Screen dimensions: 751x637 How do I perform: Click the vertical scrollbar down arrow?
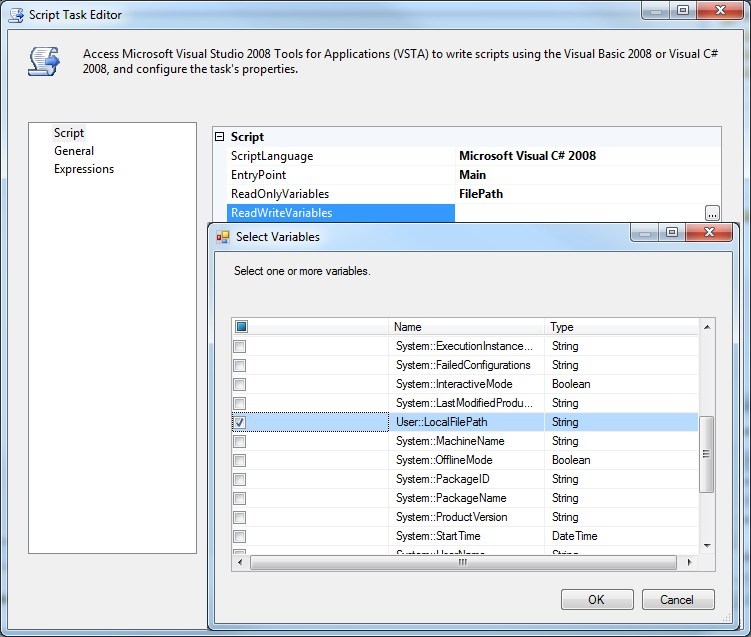(x=707, y=546)
